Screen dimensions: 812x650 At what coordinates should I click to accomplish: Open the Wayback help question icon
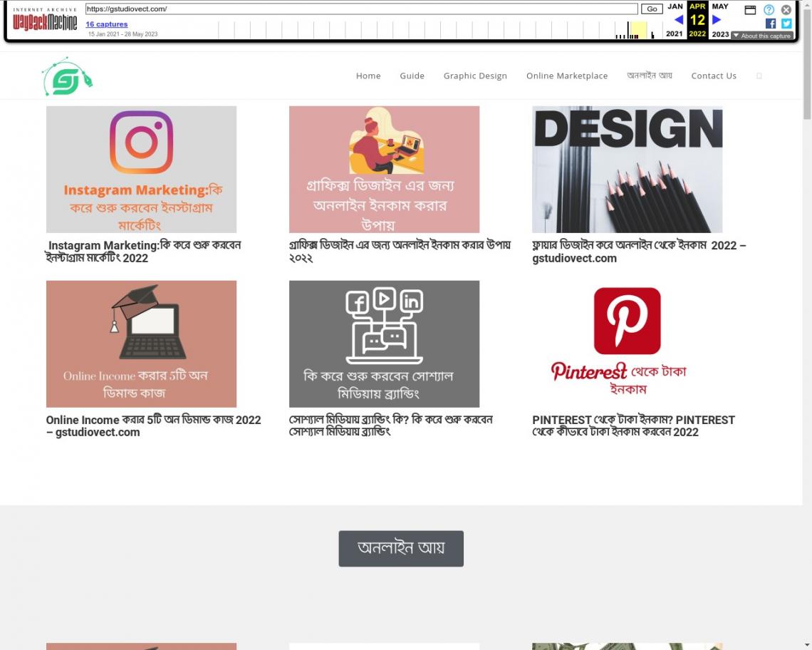coord(769,10)
